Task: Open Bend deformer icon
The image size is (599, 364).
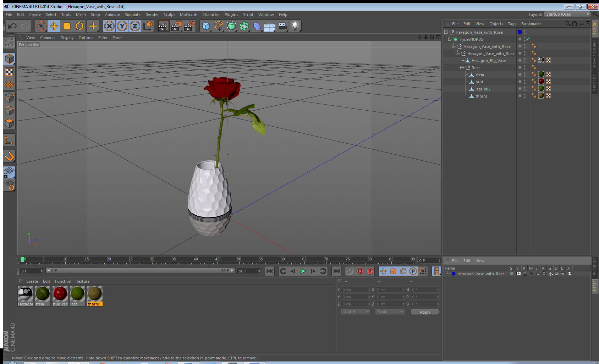Action: (257, 26)
